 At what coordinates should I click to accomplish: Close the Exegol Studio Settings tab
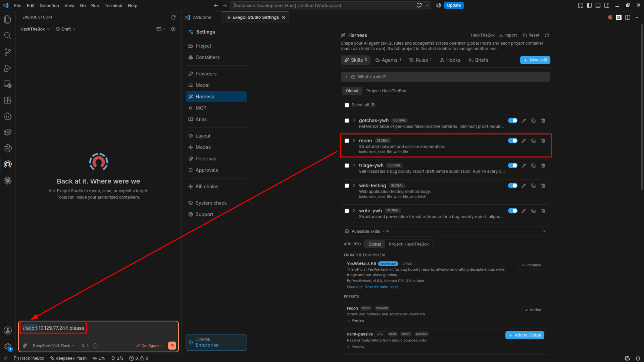284,17
